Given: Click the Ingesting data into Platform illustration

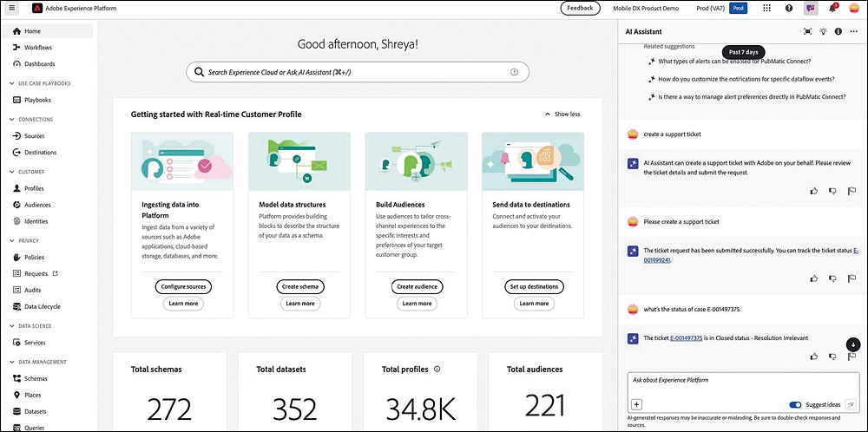Looking at the screenshot, I should [182, 161].
